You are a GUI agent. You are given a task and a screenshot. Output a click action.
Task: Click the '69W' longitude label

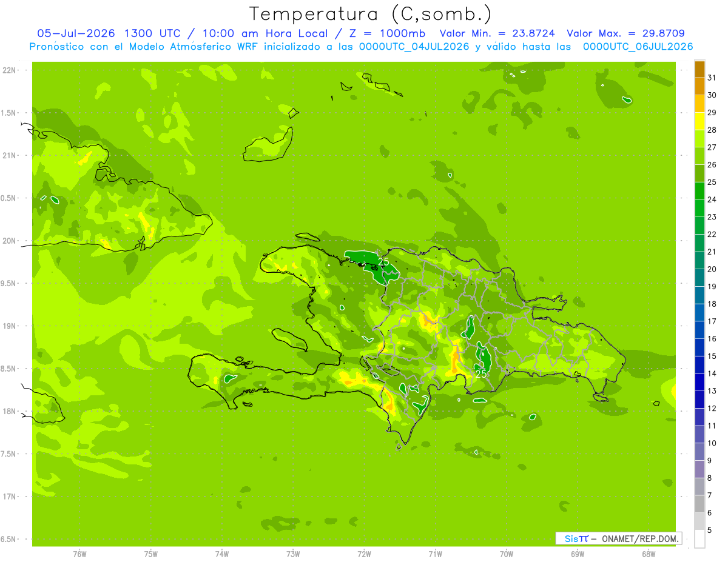click(578, 554)
